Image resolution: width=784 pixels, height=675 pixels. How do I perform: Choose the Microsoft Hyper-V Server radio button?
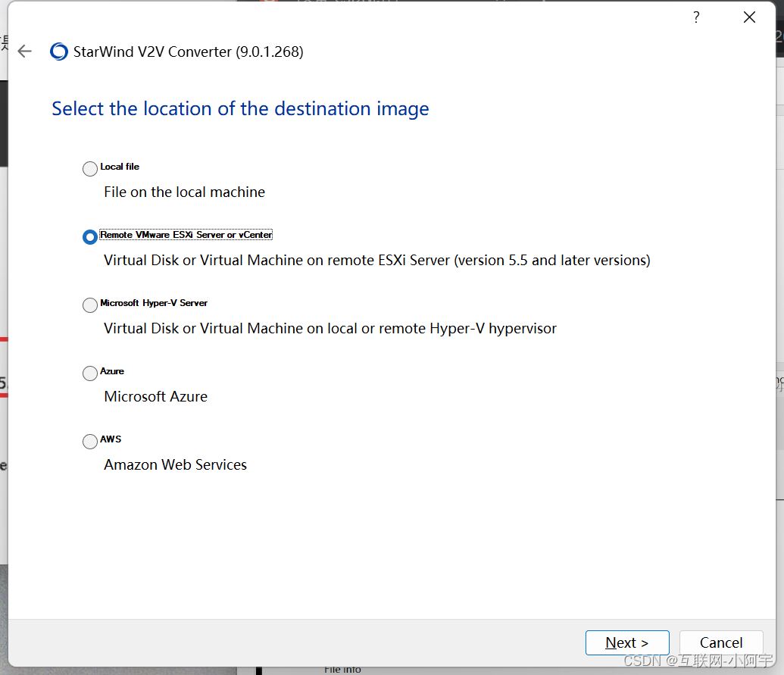(90, 305)
